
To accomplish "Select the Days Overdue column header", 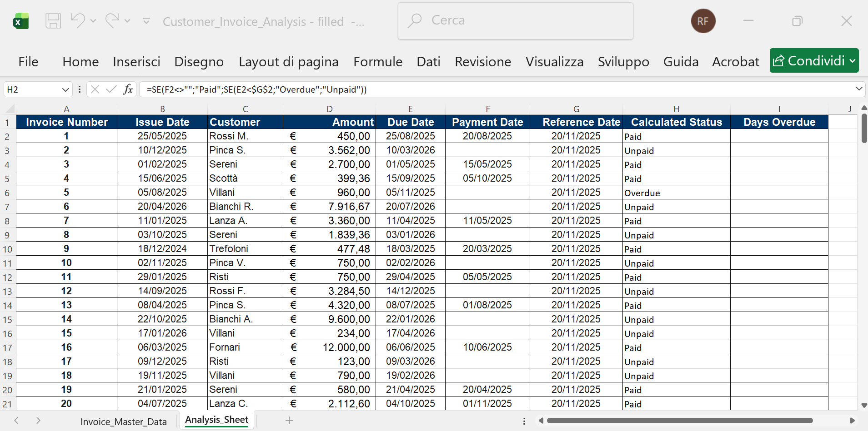I will [779, 122].
